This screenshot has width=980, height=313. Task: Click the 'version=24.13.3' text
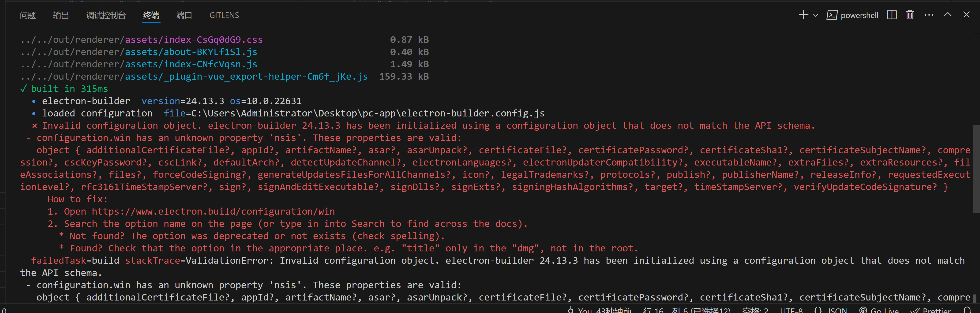click(183, 101)
